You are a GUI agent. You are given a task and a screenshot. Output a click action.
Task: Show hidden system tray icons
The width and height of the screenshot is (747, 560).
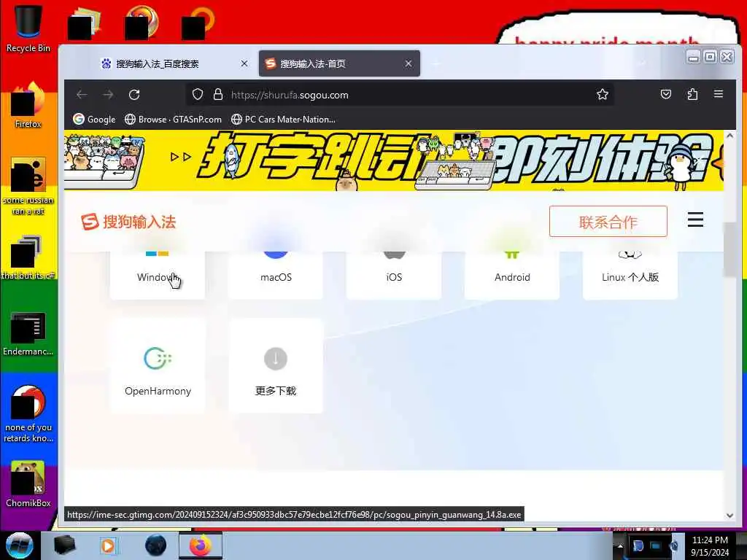620,545
